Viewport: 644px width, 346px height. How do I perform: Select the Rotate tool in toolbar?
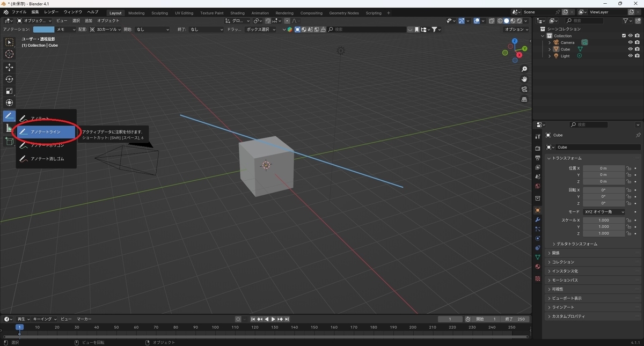[x=9, y=79]
